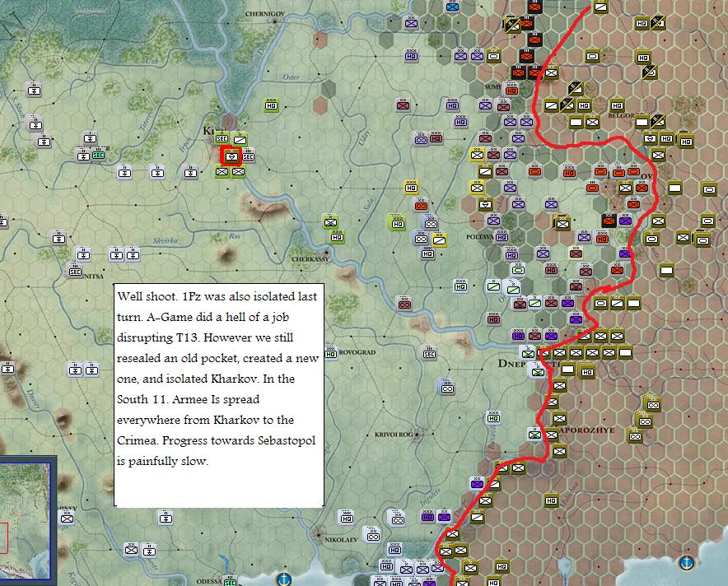Click the bright green SEC counter west of Kiev
The image size is (728, 586).
99,155
